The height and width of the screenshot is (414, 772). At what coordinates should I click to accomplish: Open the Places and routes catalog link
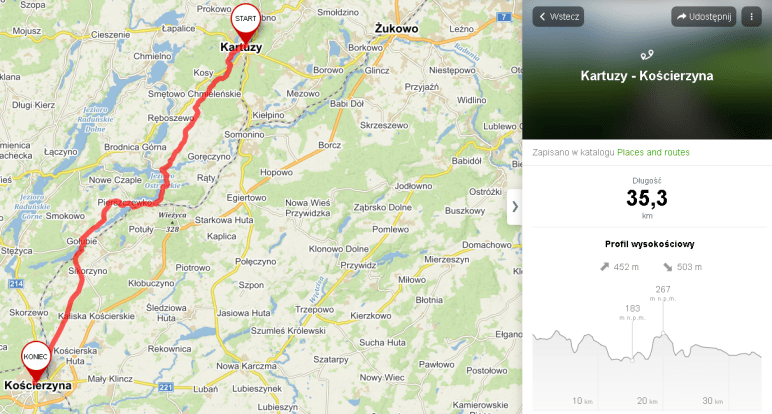click(x=653, y=153)
